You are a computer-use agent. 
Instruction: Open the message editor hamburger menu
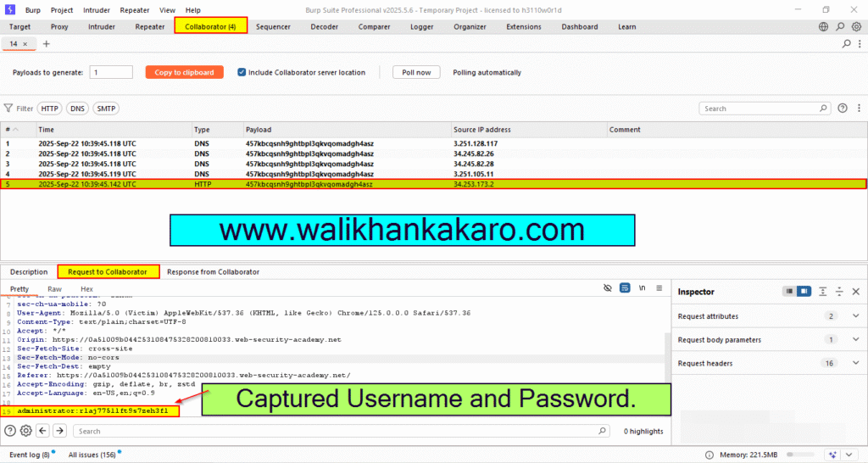tap(659, 288)
